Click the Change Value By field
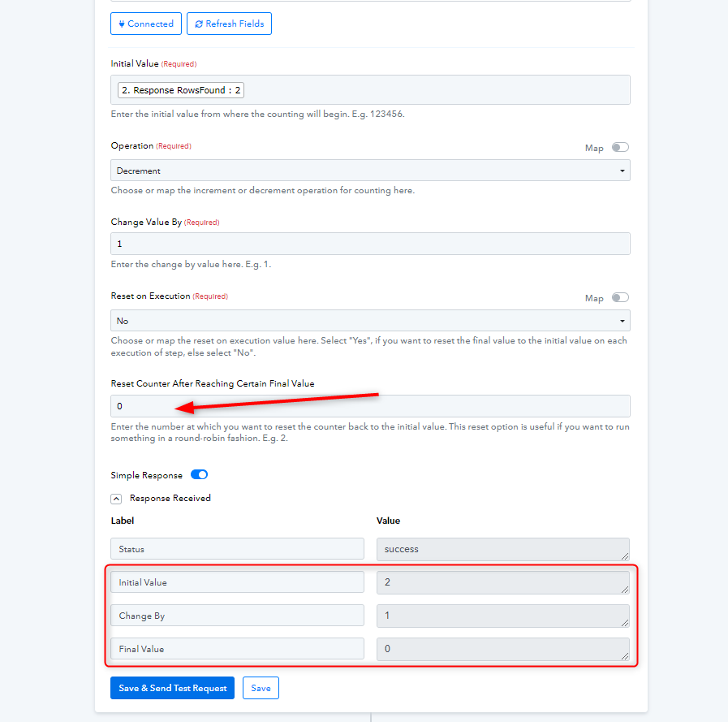 click(x=370, y=244)
